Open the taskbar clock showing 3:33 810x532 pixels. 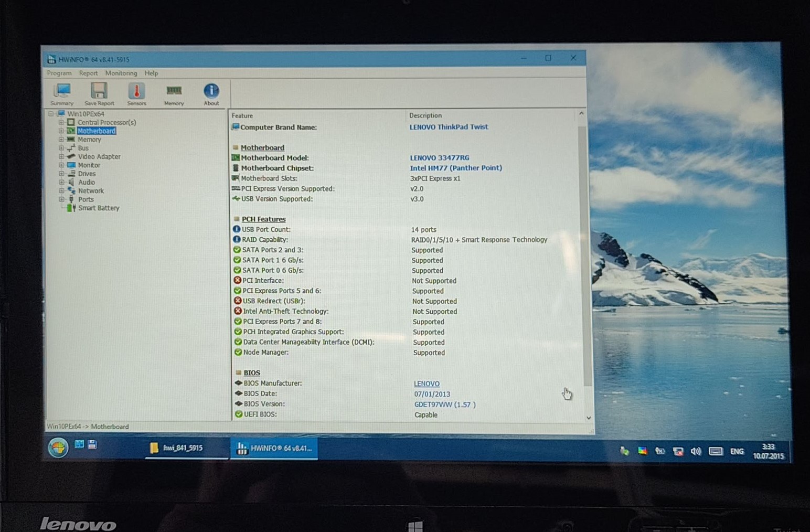click(769, 451)
